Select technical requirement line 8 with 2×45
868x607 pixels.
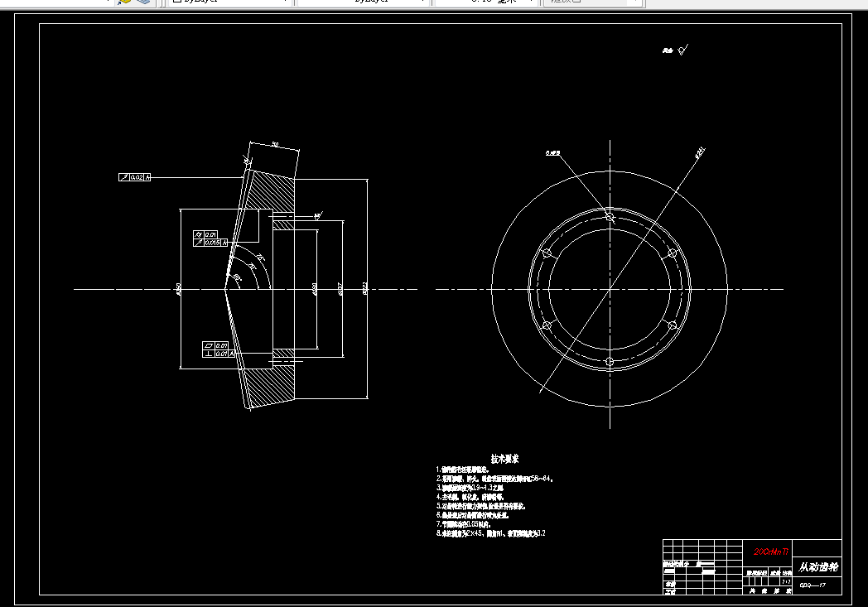(491, 533)
